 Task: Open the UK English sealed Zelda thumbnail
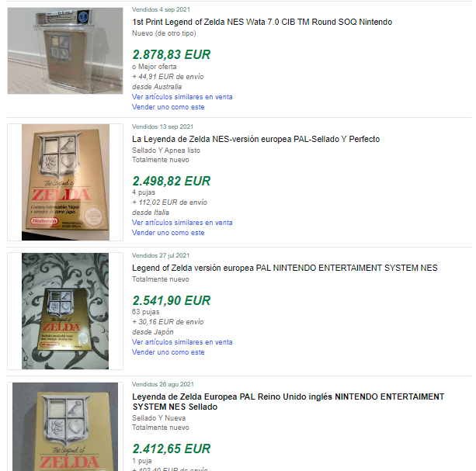coord(65,427)
